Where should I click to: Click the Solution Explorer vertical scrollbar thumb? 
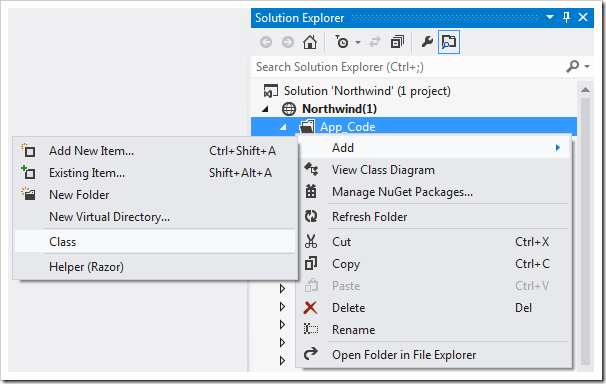586,231
